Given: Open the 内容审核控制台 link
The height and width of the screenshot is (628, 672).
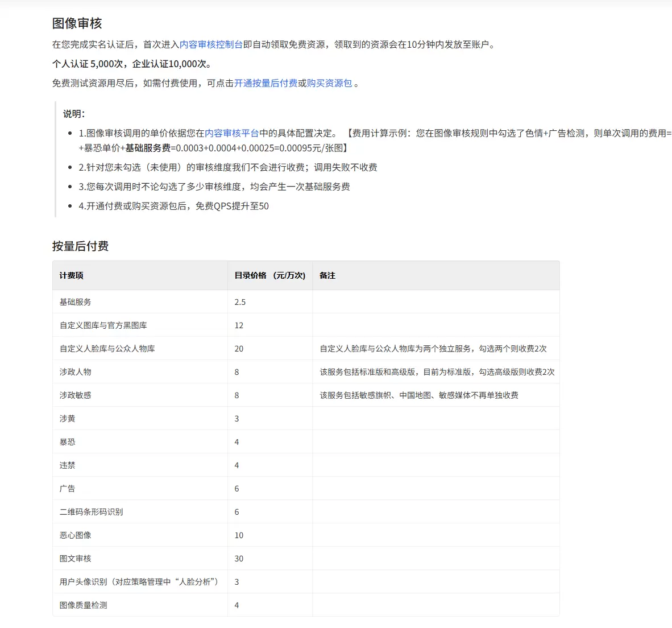Looking at the screenshot, I should tap(211, 44).
